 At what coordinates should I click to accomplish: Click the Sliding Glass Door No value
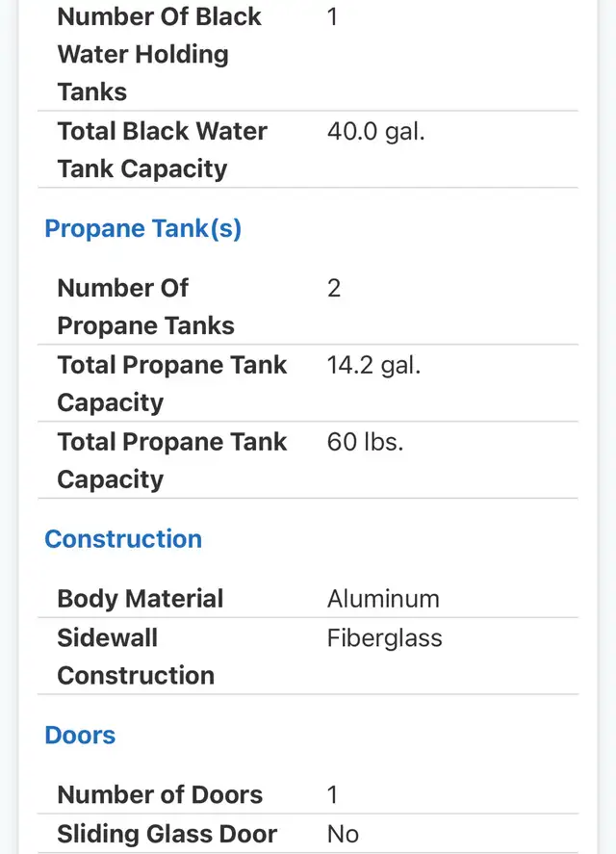[x=343, y=834]
